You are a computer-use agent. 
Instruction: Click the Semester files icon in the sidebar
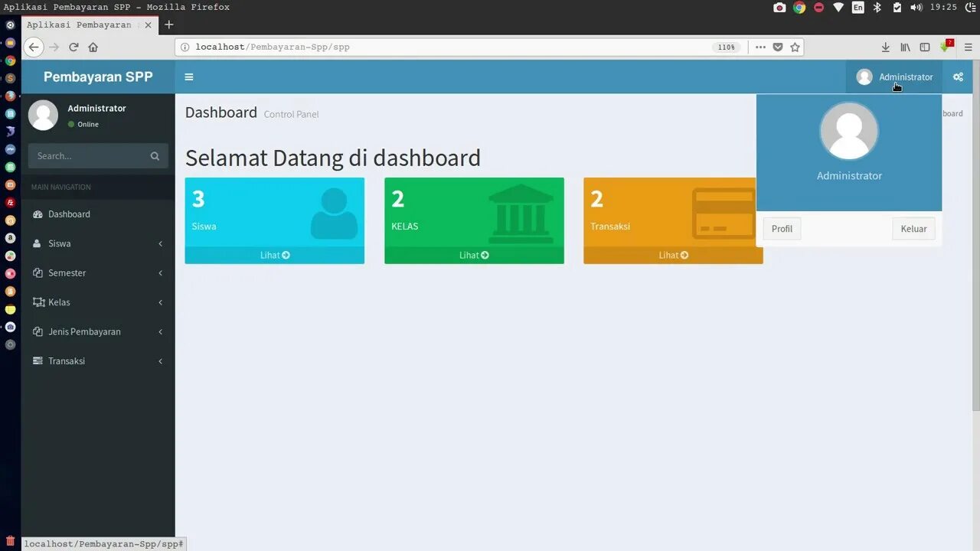tap(38, 272)
